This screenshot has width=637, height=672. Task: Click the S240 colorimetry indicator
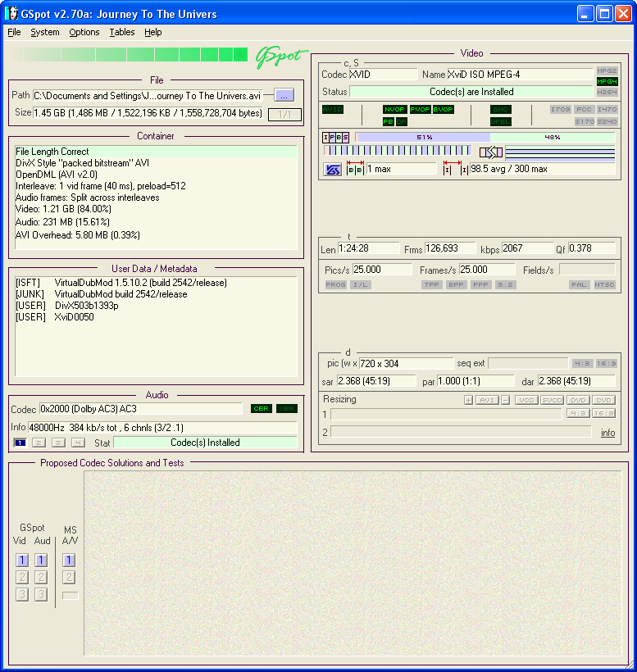(x=607, y=122)
